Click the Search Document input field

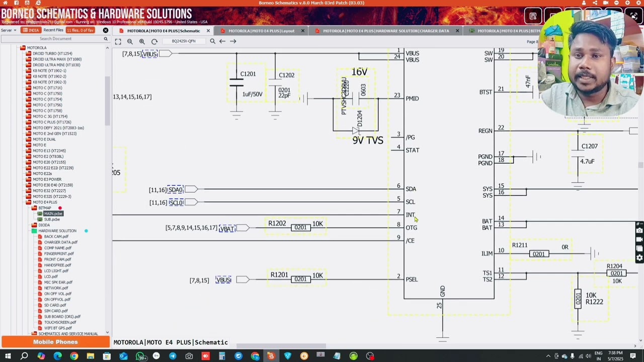(x=55, y=39)
